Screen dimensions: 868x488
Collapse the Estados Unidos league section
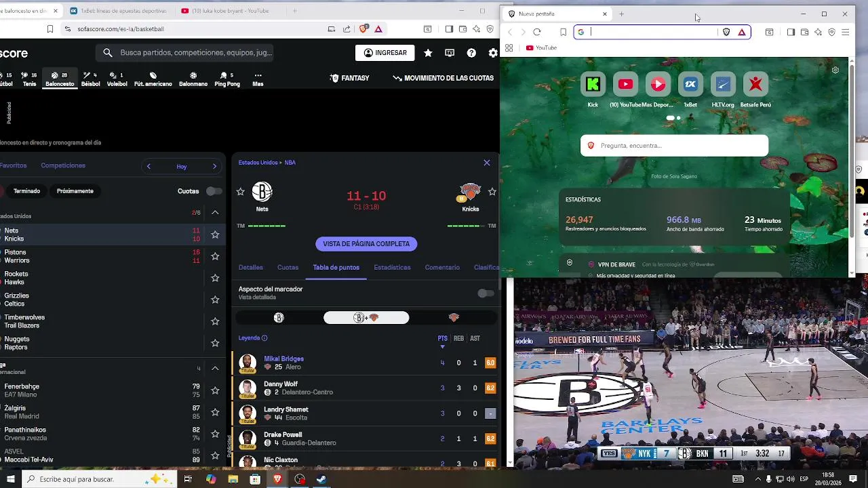[215, 213]
